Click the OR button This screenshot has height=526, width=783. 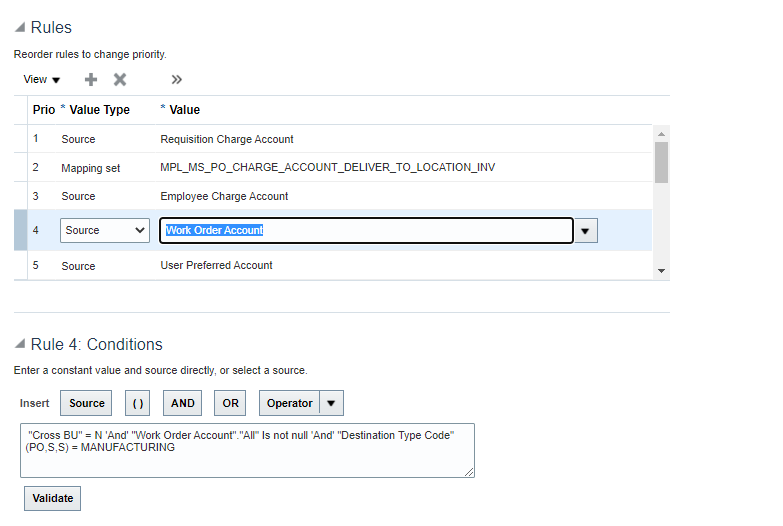pyautogui.click(x=230, y=403)
